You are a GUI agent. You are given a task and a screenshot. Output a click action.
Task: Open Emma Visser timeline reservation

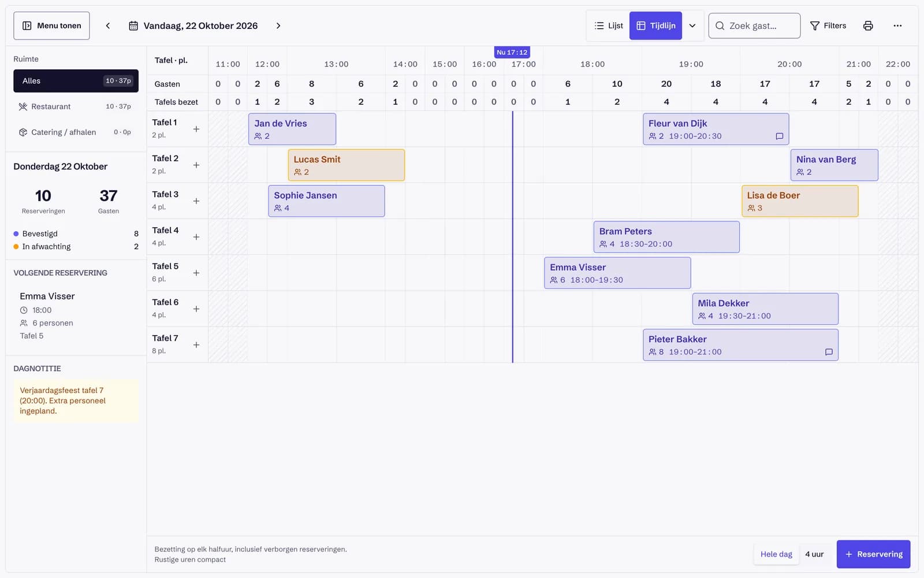pyautogui.click(x=617, y=273)
